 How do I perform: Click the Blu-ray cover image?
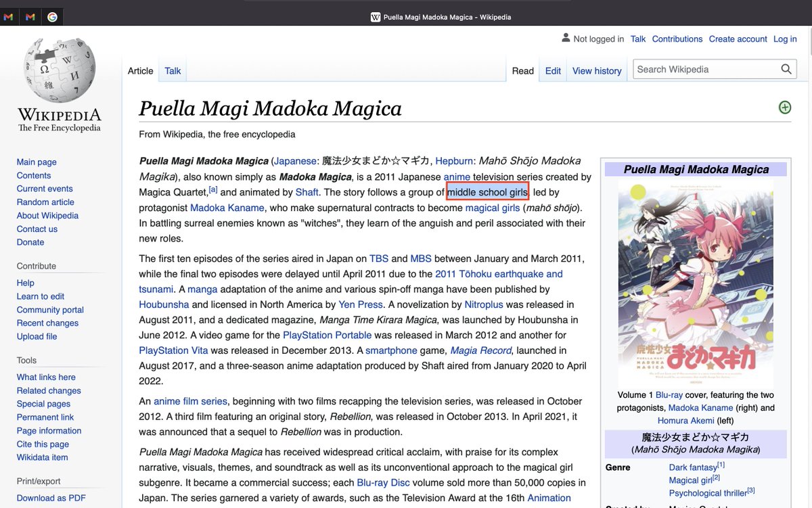696,283
